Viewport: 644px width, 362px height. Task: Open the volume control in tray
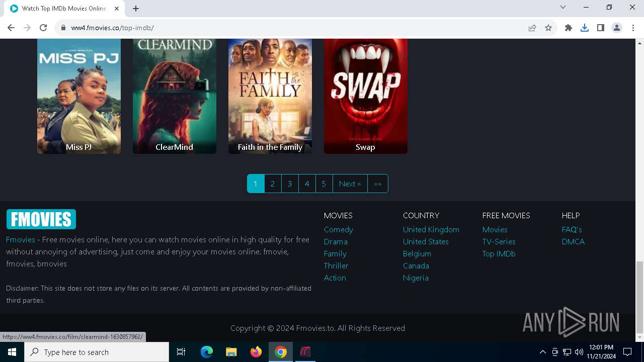click(579, 352)
